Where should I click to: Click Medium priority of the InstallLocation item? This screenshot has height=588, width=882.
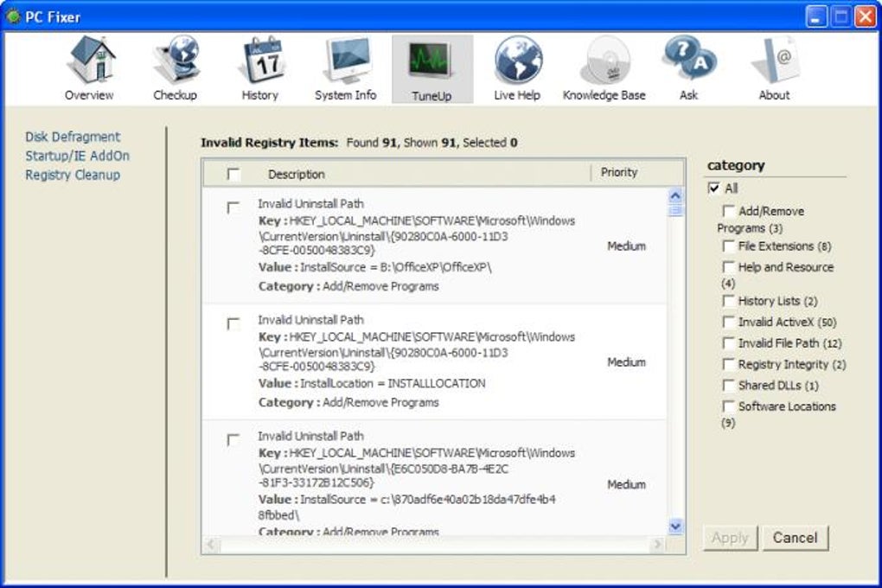coord(626,362)
